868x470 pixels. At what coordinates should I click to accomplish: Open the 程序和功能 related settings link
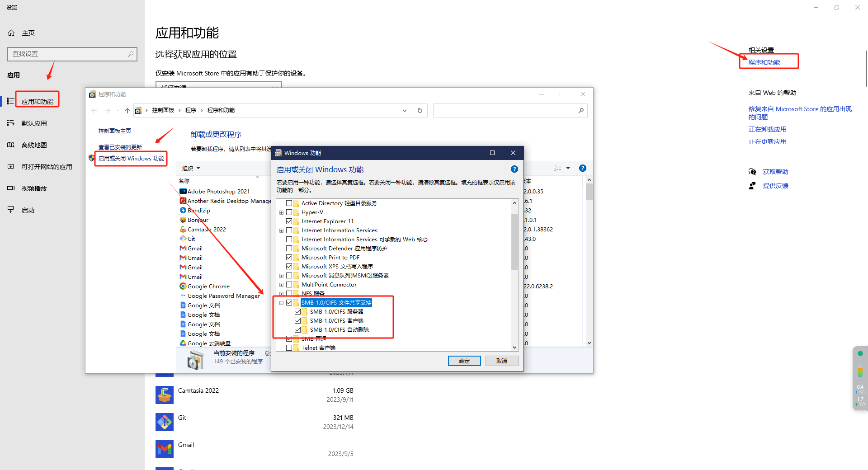pos(764,62)
